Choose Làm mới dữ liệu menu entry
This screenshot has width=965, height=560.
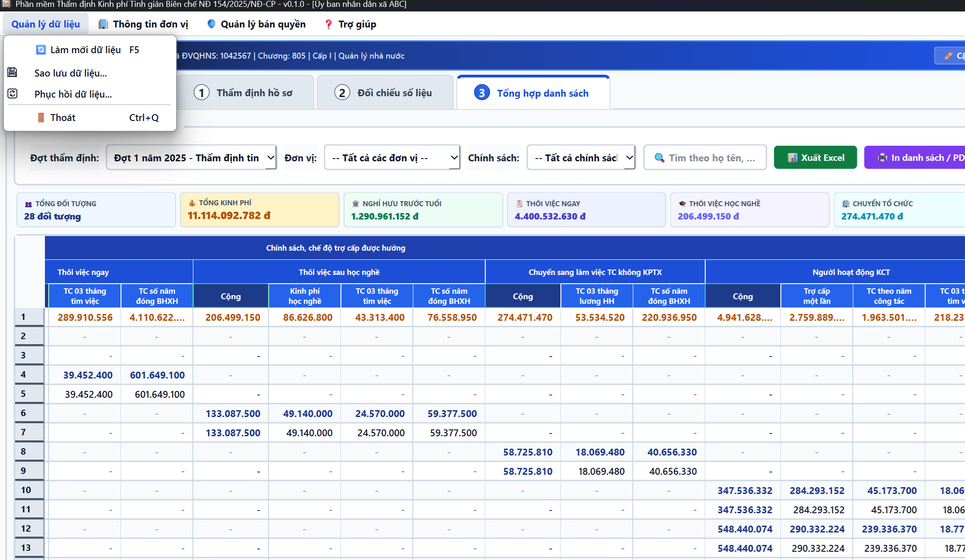click(x=90, y=49)
